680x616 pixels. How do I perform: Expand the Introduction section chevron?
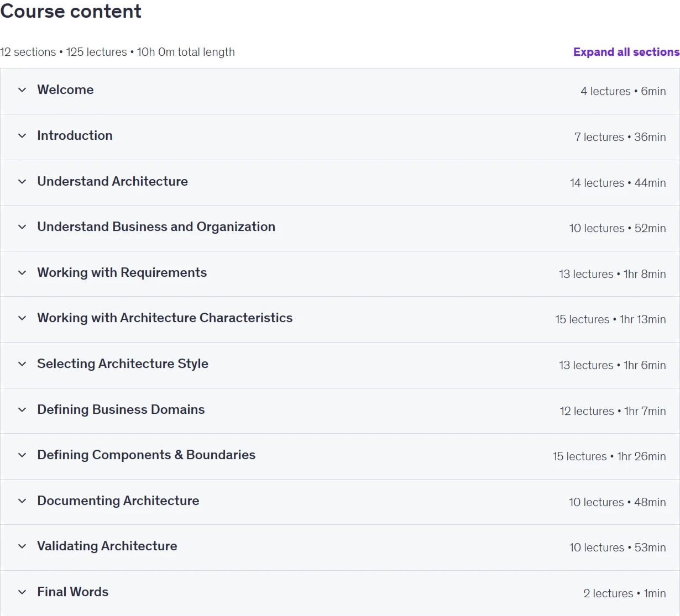(x=22, y=136)
